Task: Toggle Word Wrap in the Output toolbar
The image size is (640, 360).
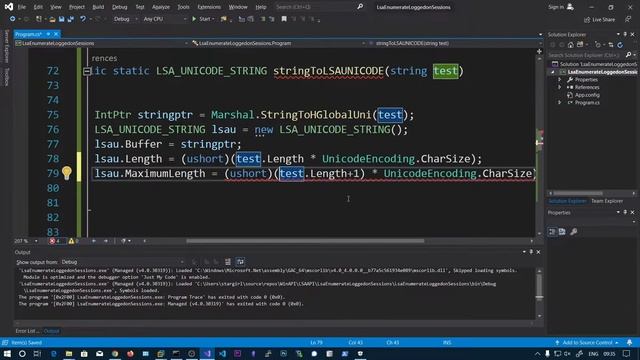Action: tap(240, 262)
